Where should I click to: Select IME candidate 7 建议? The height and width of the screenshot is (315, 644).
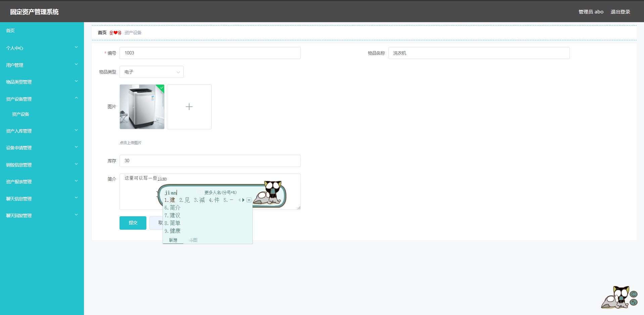(x=173, y=216)
